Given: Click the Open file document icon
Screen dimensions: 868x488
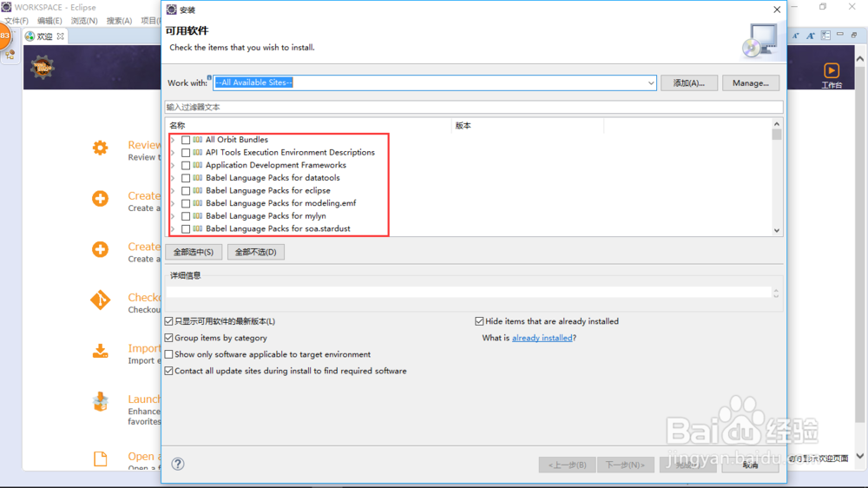Looking at the screenshot, I should pyautogui.click(x=100, y=458).
